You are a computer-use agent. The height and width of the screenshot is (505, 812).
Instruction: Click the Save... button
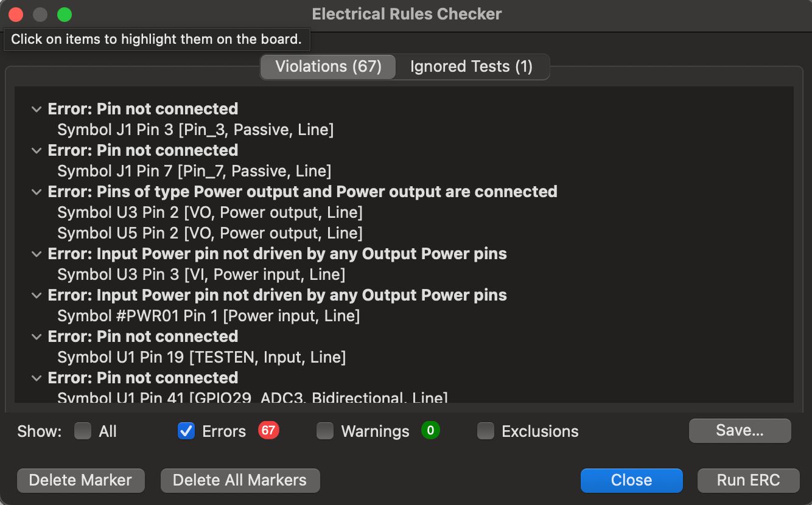740,431
